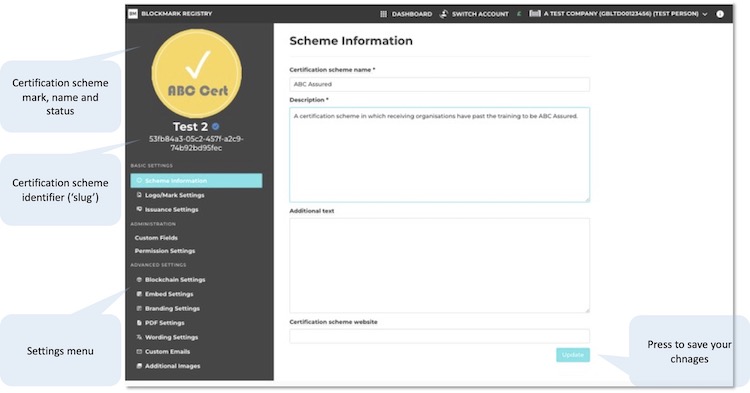750x393 pixels.
Task: Go to PDF Settings
Action: pyautogui.click(x=165, y=323)
